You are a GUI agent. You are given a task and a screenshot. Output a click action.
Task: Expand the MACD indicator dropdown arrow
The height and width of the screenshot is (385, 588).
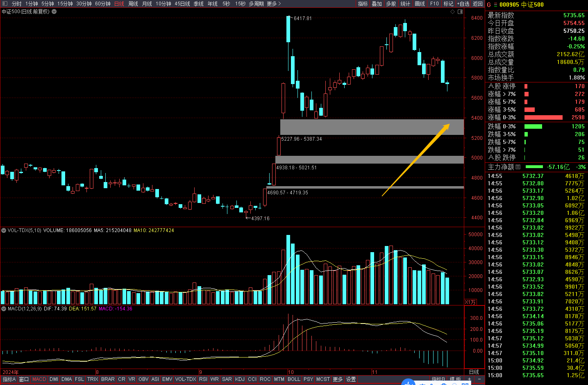pyautogui.click(x=4, y=309)
